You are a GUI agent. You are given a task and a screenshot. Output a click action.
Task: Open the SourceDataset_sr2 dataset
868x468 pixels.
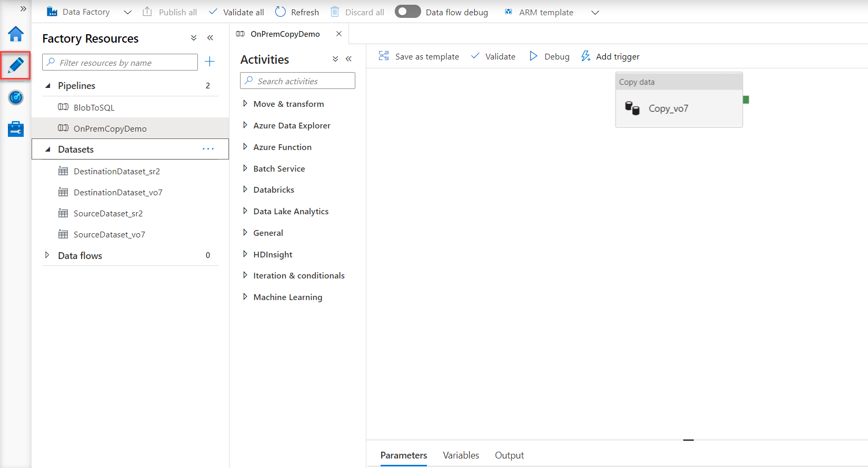tap(108, 213)
